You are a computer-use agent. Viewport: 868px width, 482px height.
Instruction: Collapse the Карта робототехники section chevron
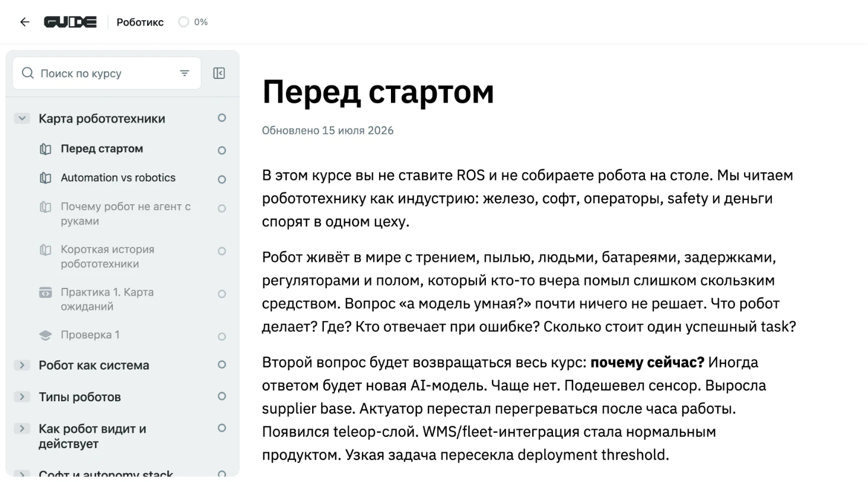click(22, 118)
